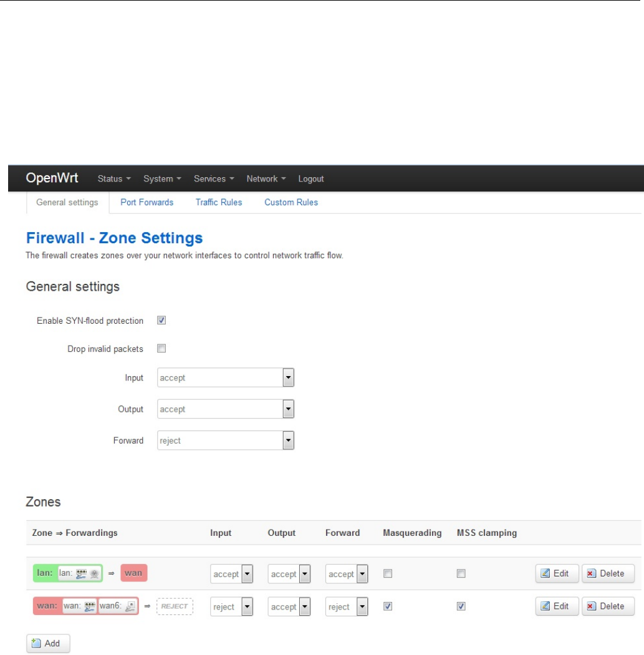Screen dimensions: 644x655
Task: Click the wan interface ethernet icon
Action: pos(90,606)
